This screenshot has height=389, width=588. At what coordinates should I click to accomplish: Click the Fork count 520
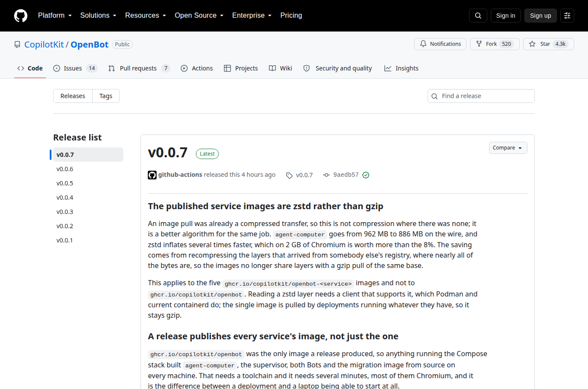click(507, 44)
